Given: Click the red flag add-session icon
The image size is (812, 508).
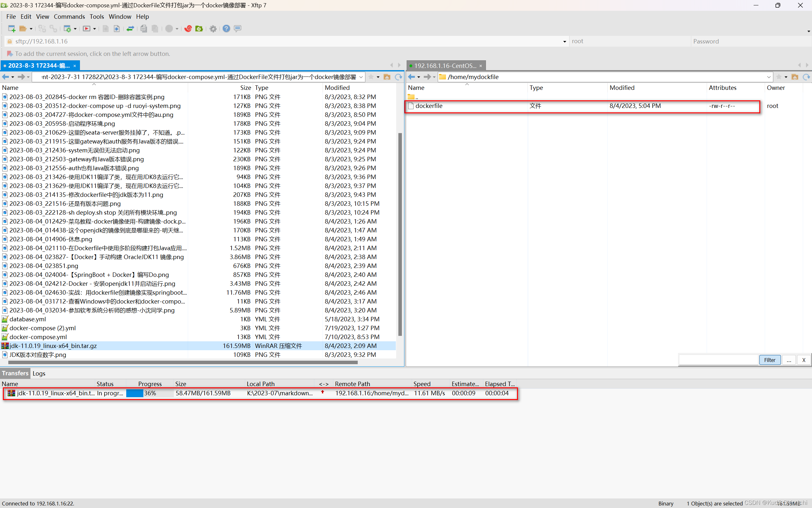Looking at the screenshot, I should click(10, 54).
